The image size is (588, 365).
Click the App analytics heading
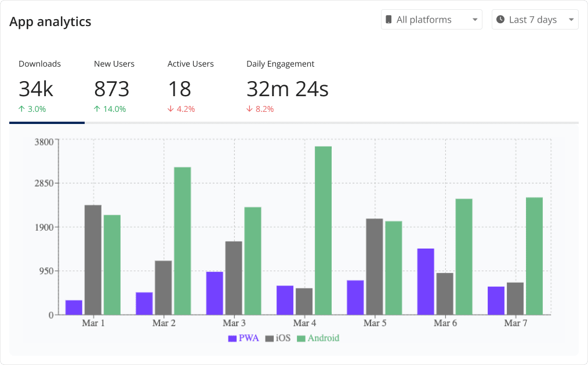[x=50, y=22]
